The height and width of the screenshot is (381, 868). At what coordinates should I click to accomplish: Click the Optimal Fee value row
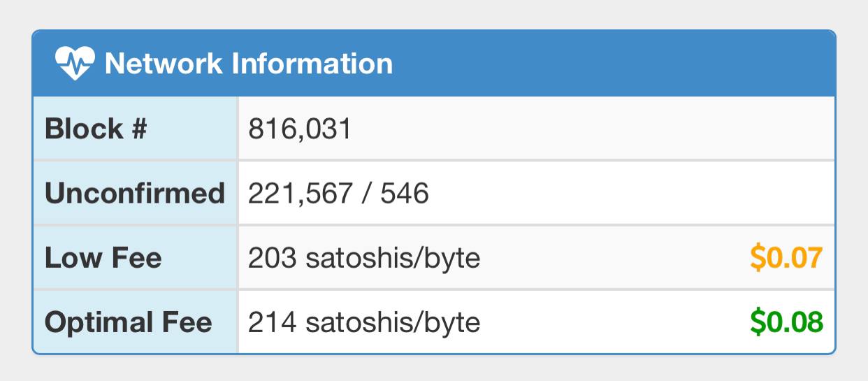pyautogui.click(x=537, y=322)
